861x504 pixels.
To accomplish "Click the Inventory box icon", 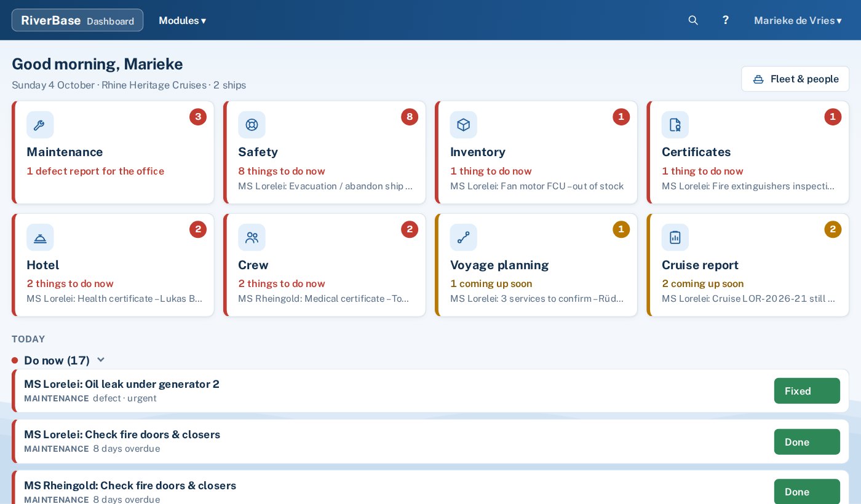I will 464,125.
